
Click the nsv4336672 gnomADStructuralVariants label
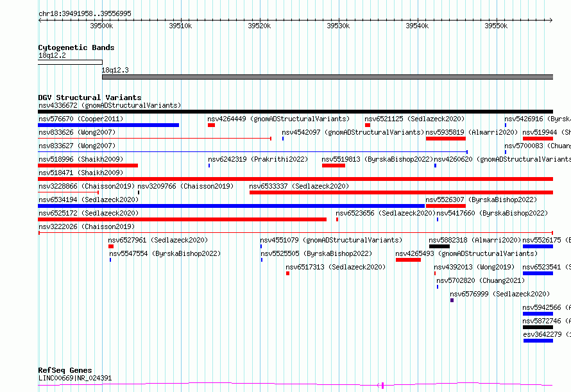[x=110, y=105]
